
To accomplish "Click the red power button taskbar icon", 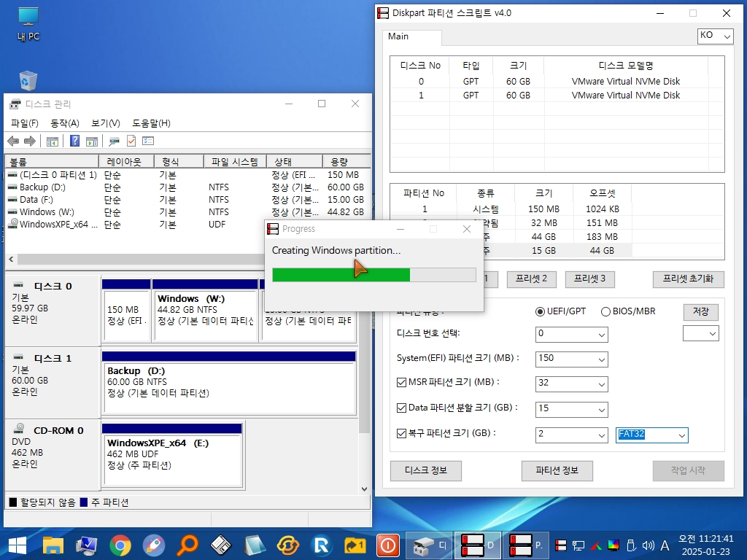I will [x=388, y=545].
